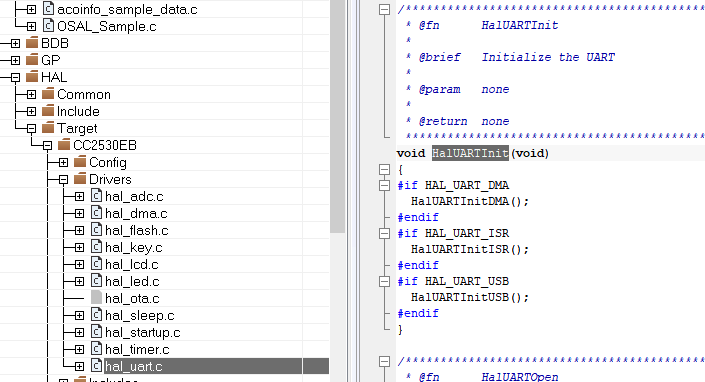The width and height of the screenshot is (705, 382).
Task: Expand the acoinfo_sample_data.c node
Action: point(31,9)
